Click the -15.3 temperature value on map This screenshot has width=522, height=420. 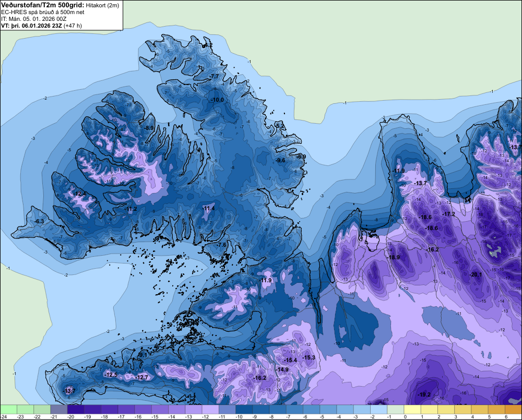309,357
